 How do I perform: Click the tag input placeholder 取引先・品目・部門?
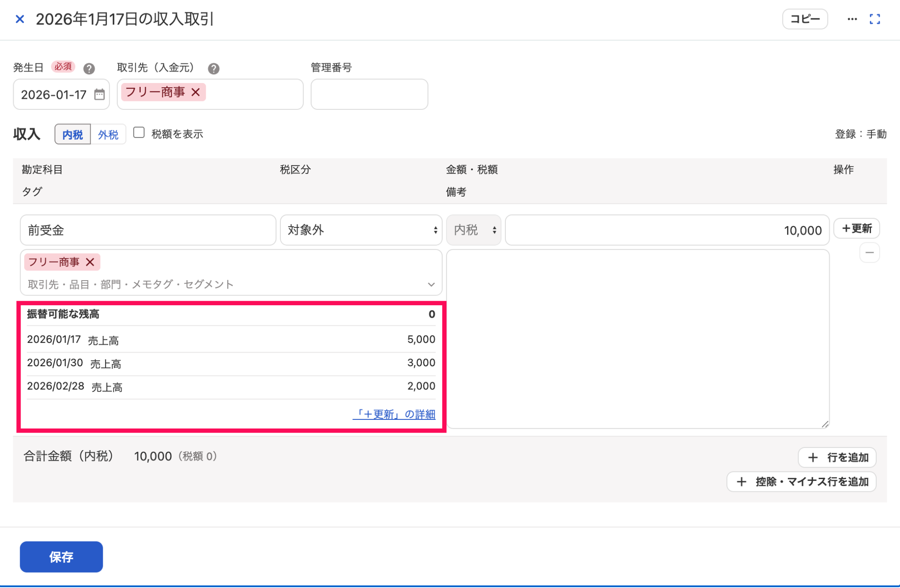tap(131, 285)
